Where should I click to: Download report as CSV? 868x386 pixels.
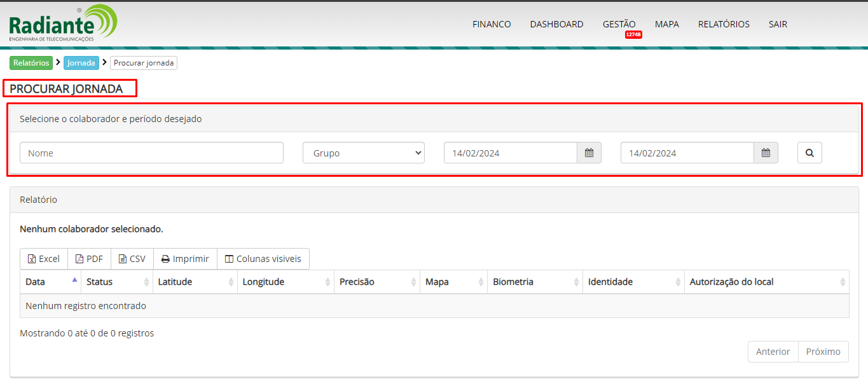[132, 259]
